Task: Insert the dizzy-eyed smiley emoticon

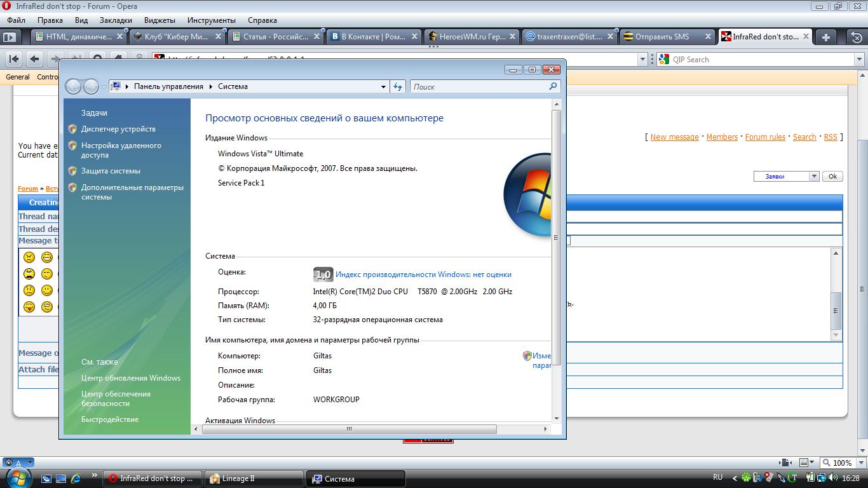Action: [x=47, y=307]
